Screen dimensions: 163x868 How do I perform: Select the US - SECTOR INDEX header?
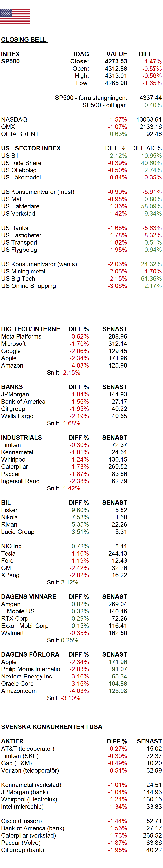31,148
